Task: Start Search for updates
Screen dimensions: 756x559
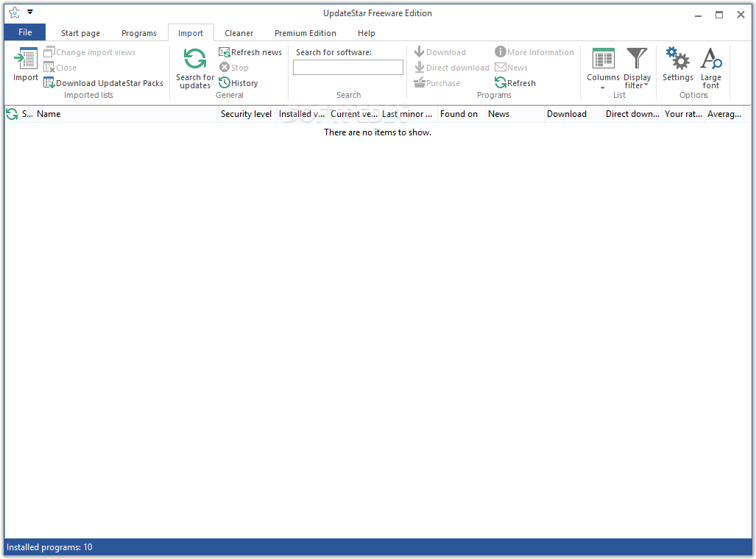Action: pos(195,68)
